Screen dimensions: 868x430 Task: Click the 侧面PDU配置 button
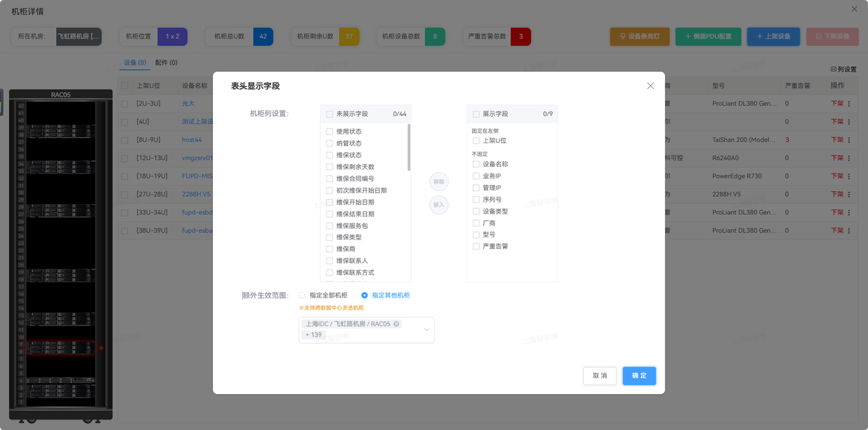(708, 36)
